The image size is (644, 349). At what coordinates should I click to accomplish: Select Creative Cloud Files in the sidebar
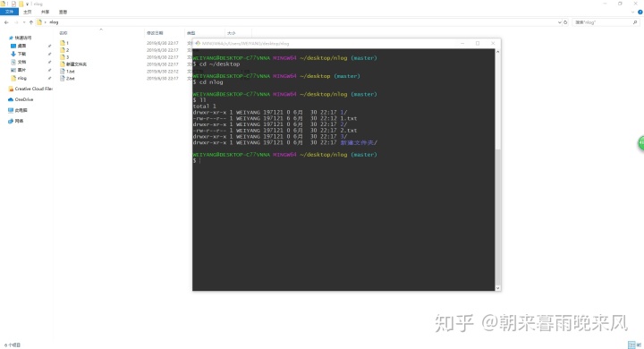[x=30, y=89]
